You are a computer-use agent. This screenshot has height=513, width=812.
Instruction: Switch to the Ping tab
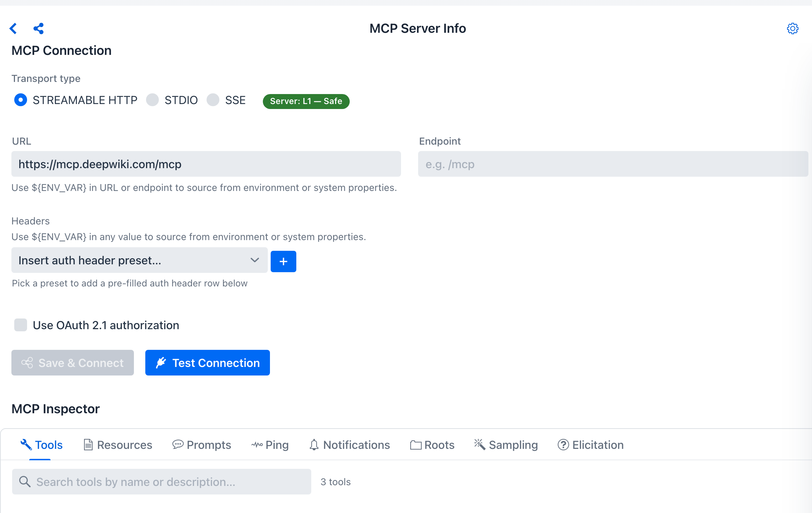[270, 445]
